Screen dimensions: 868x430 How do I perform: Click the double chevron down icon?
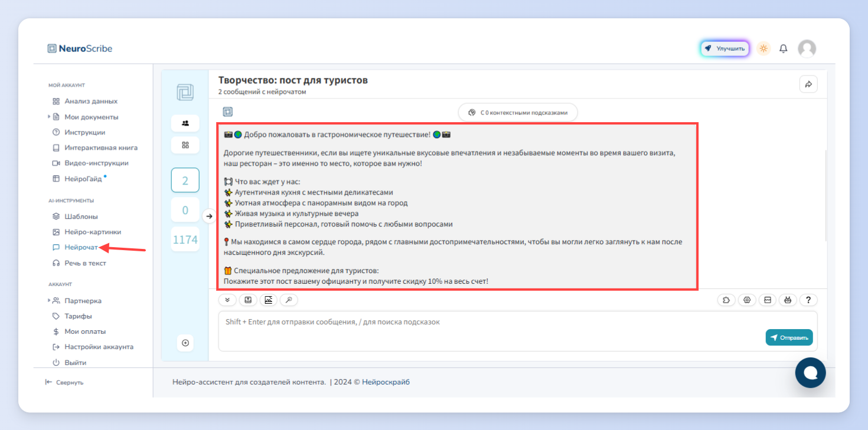pos(227,300)
